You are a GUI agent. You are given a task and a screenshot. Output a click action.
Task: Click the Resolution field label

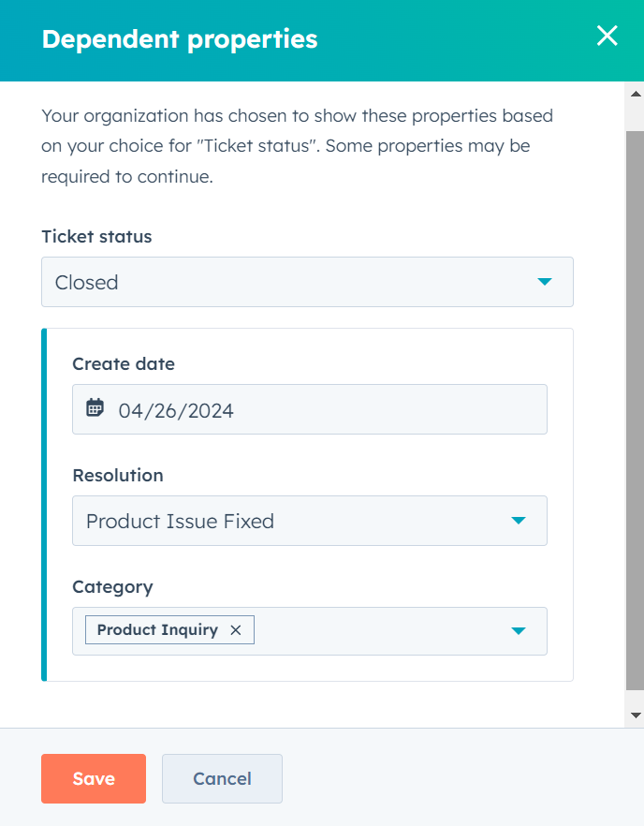[118, 476]
